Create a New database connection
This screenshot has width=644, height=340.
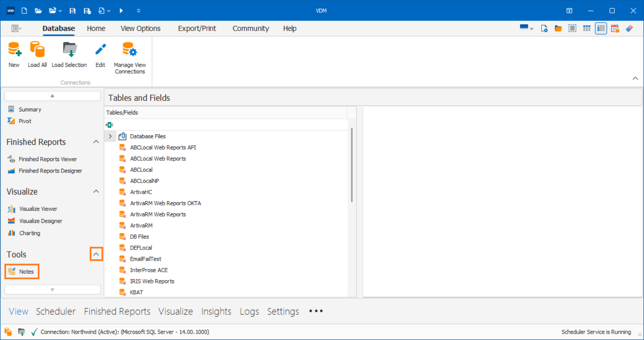[14, 55]
